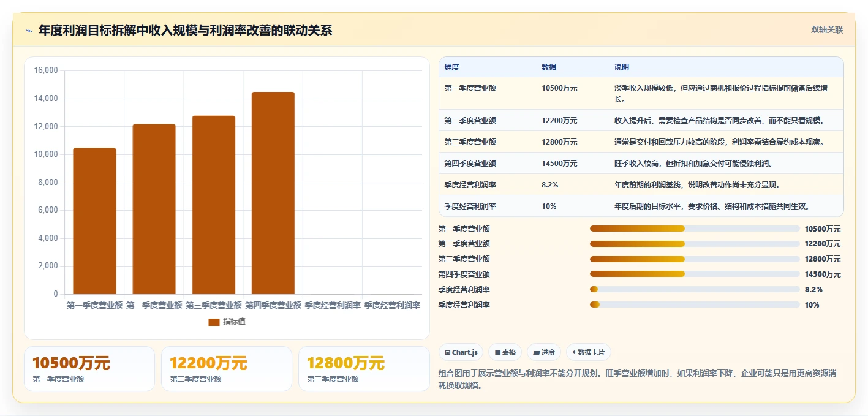Click the 第三季度营业额 bar in the chart
Screen dimensions: 868x416
point(213,205)
